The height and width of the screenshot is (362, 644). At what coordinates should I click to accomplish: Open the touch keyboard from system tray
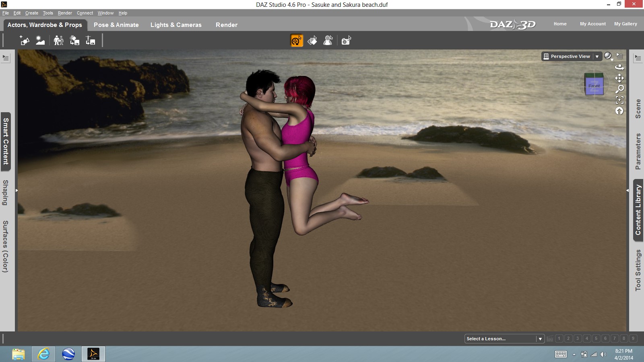561,354
